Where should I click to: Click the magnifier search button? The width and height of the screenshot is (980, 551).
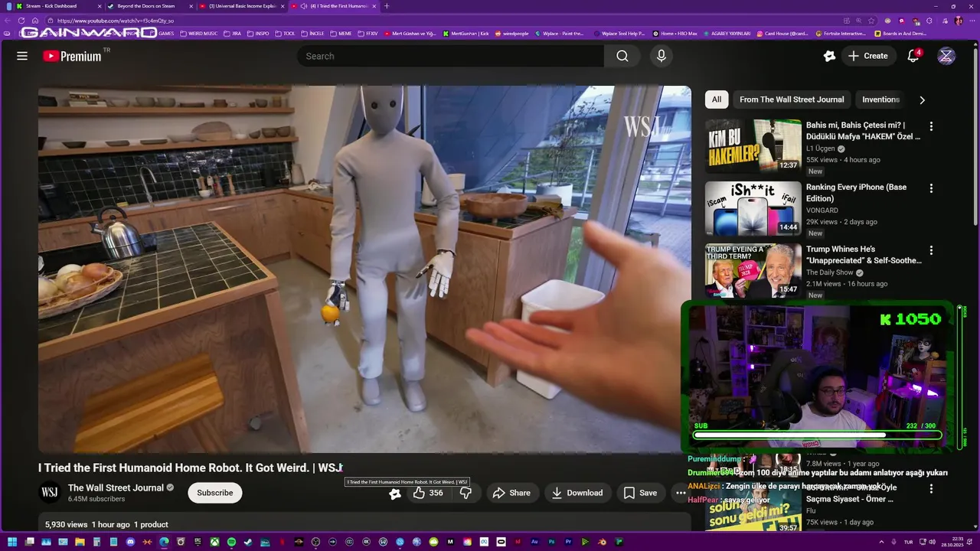point(622,56)
